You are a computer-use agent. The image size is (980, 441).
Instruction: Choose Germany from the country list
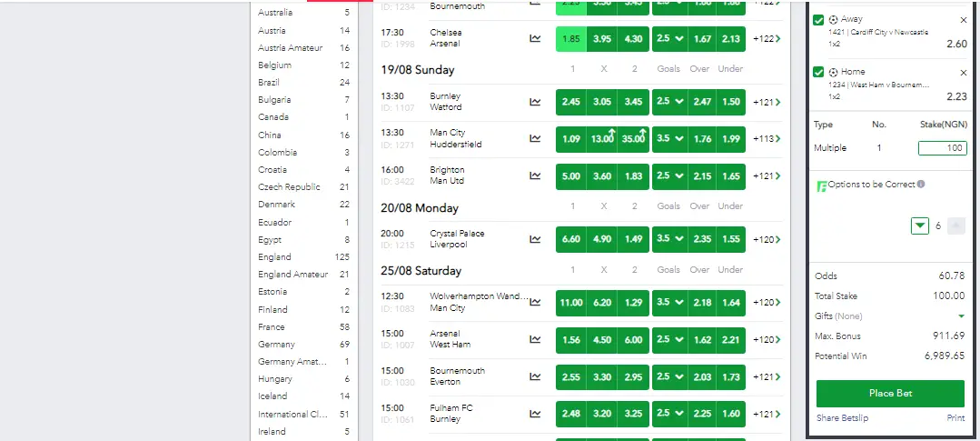(276, 345)
